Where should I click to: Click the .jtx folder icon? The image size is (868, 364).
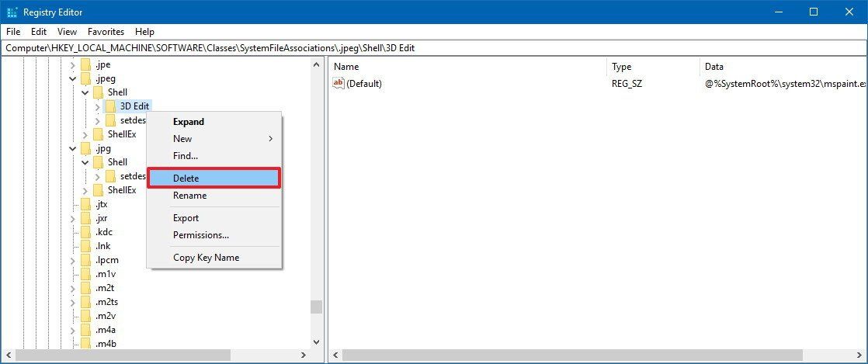click(85, 204)
